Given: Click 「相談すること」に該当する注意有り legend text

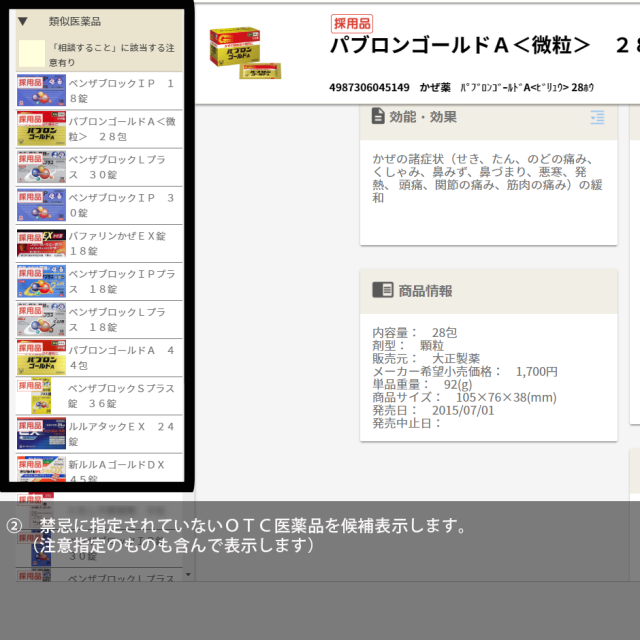Looking at the screenshot, I should tap(112, 55).
